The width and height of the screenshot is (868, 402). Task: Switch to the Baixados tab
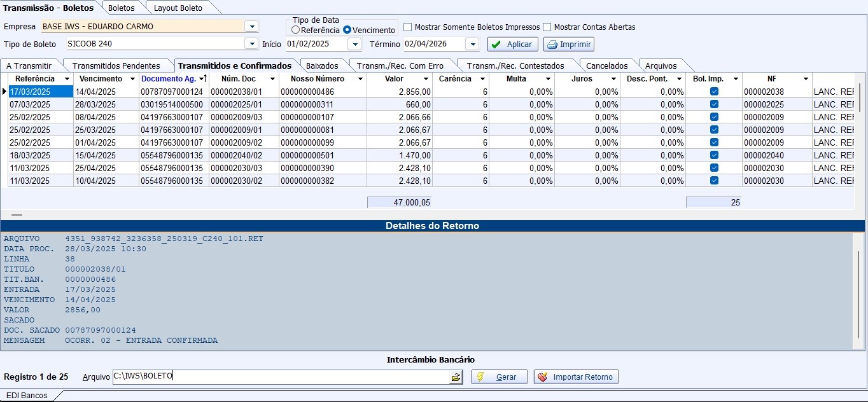(x=322, y=66)
